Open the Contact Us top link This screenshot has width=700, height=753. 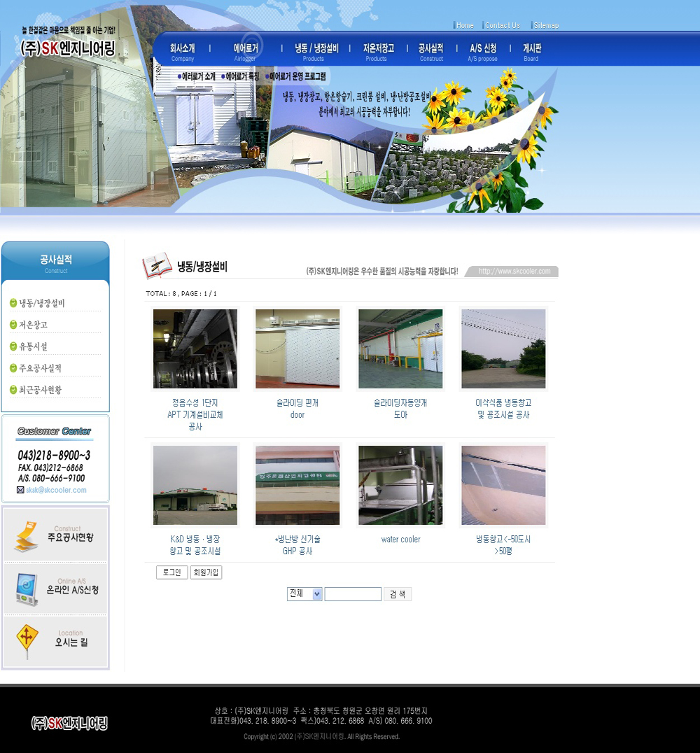pyautogui.click(x=502, y=25)
